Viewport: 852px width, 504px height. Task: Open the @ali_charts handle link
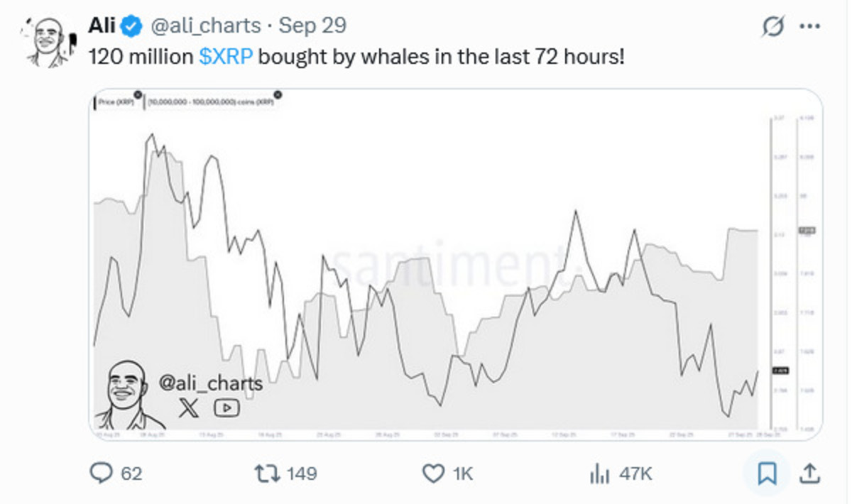coord(204,26)
